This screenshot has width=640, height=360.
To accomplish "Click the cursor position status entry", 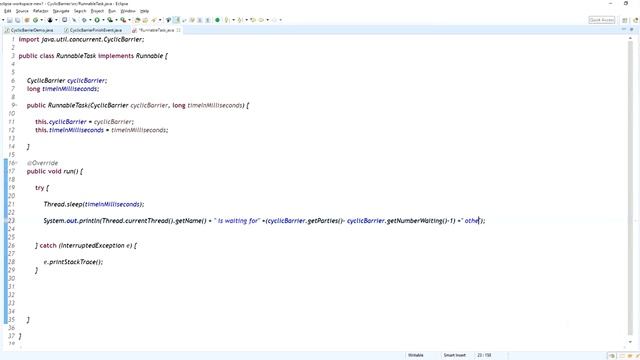I will click(484, 355).
